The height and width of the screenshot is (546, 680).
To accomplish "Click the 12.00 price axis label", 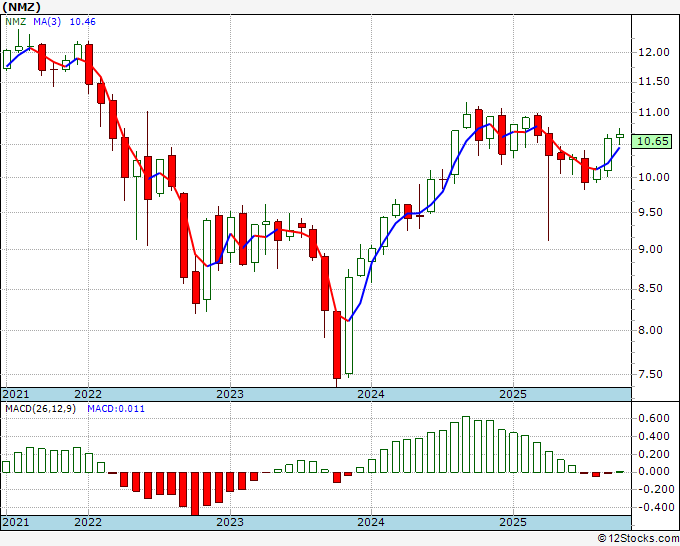I will click(x=654, y=52).
